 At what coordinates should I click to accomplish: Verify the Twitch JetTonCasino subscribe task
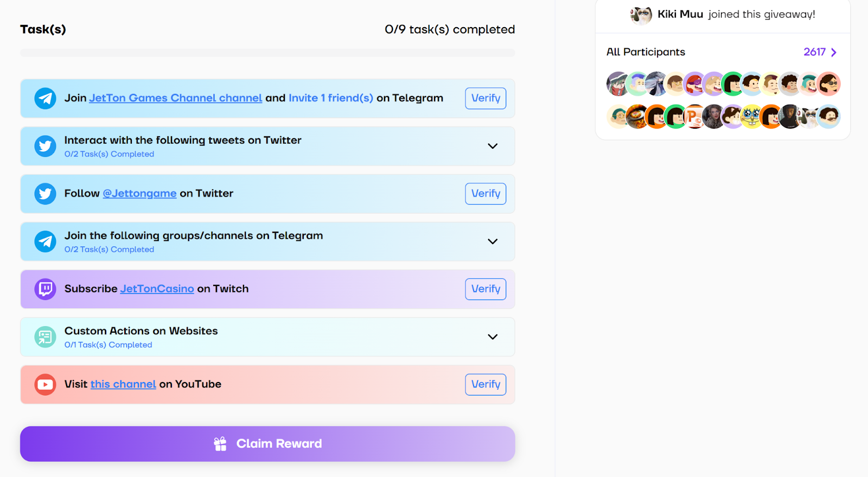coord(486,289)
